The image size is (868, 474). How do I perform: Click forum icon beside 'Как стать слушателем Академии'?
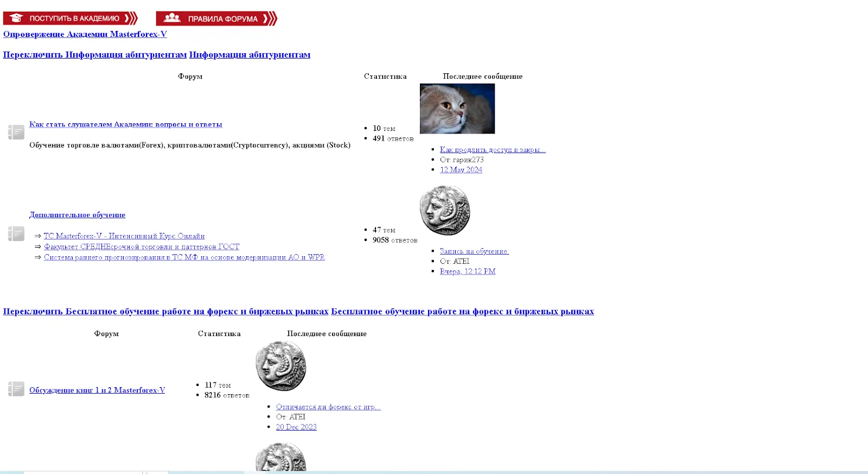(x=16, y=132)
